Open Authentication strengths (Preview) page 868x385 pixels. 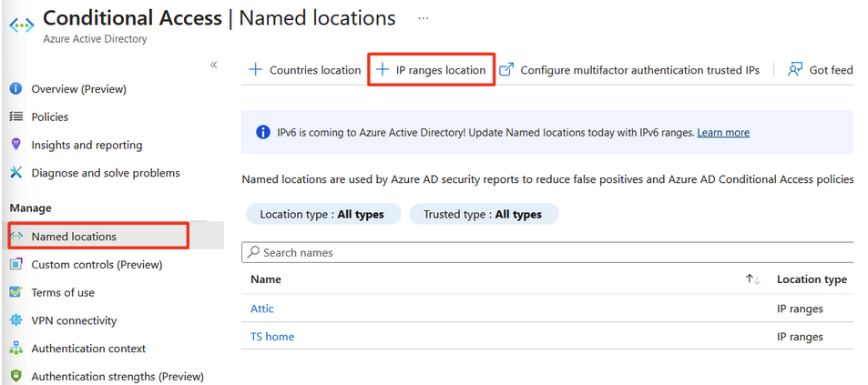(117, 376)
